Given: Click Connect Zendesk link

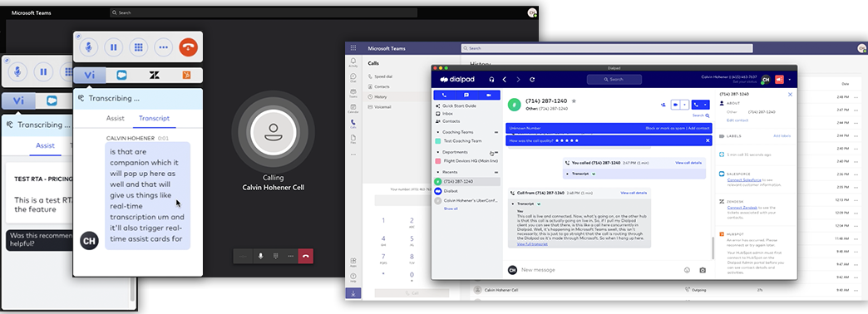Looking at the screenshot, I should 742,208.
